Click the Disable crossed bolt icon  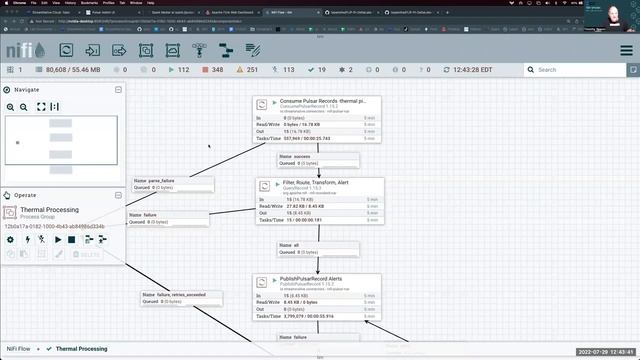(42, 240)
